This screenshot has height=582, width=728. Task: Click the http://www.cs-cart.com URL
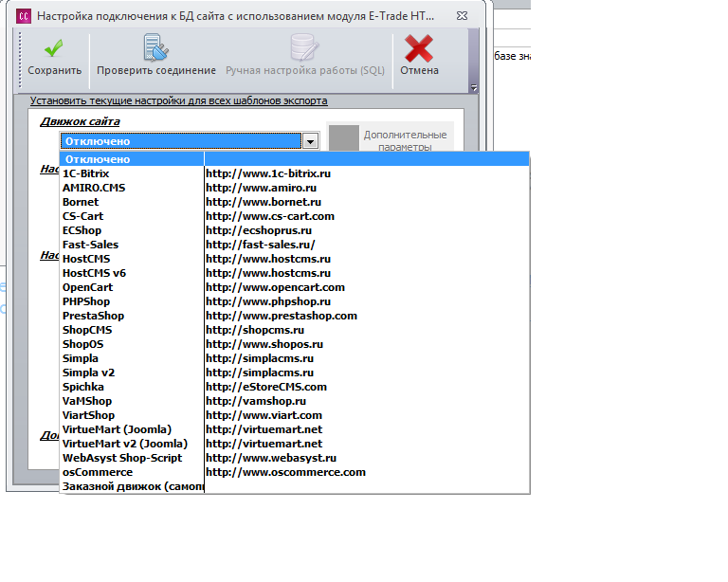coord(270,216)
